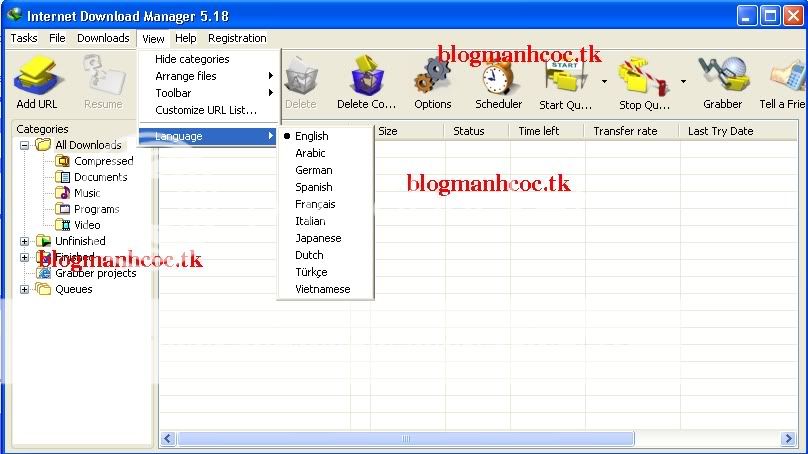Image resolution: width=808 pixels, height=454 pixels.
Task: Switch language to Japanese
Action: [325, 238]
